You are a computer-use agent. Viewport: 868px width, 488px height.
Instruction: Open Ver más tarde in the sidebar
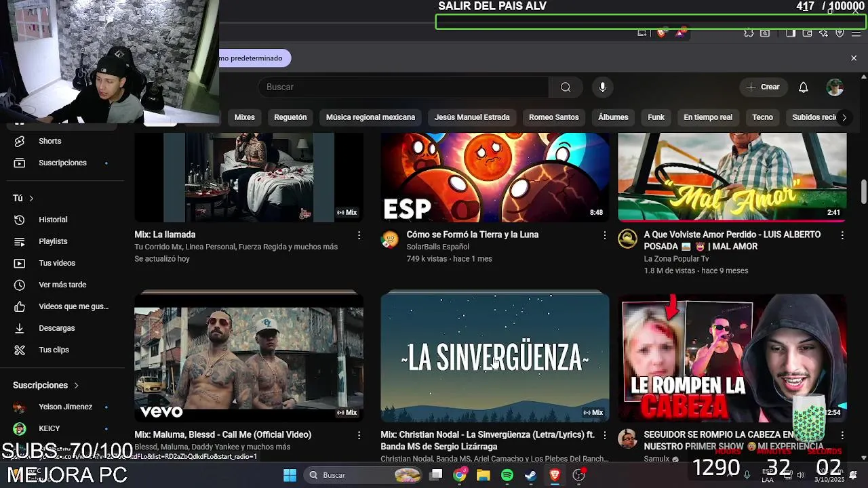pos(62,285)
